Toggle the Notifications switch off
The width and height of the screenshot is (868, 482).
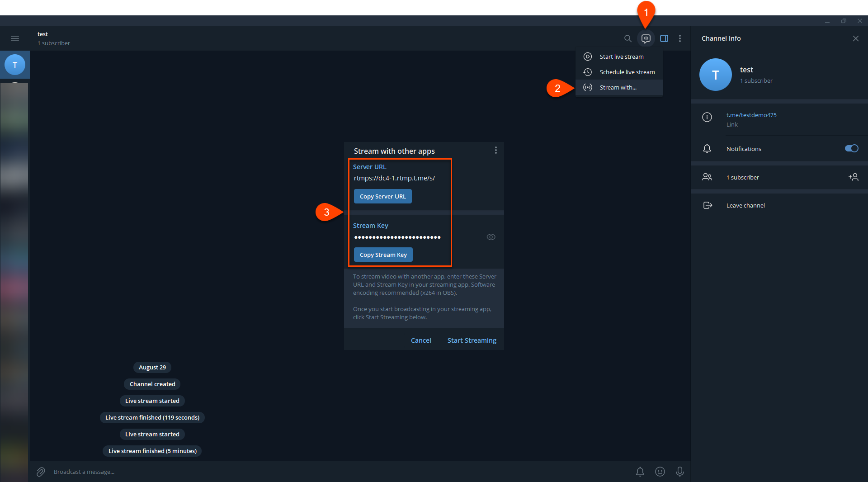tap(851, 148)
